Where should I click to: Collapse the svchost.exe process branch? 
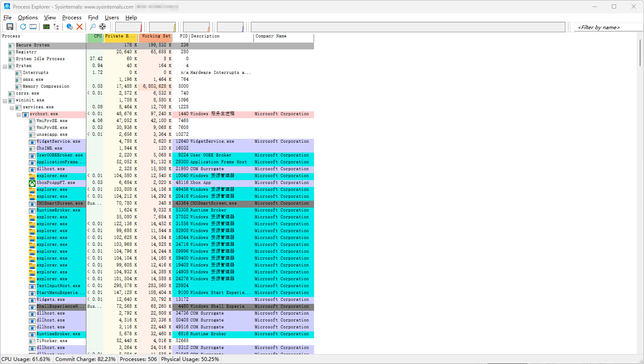[x=18, y=114]
